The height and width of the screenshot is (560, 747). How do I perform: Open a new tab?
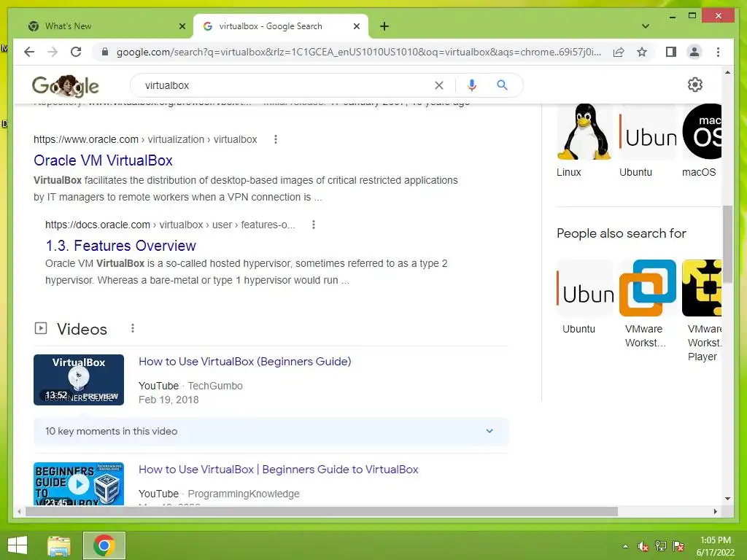[384, 26]
